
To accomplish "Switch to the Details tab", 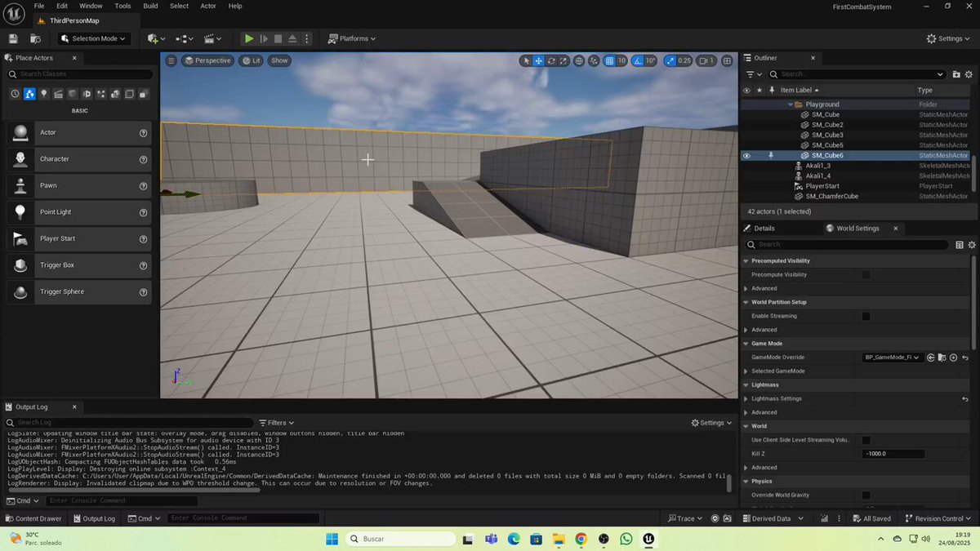I will 759,229.
